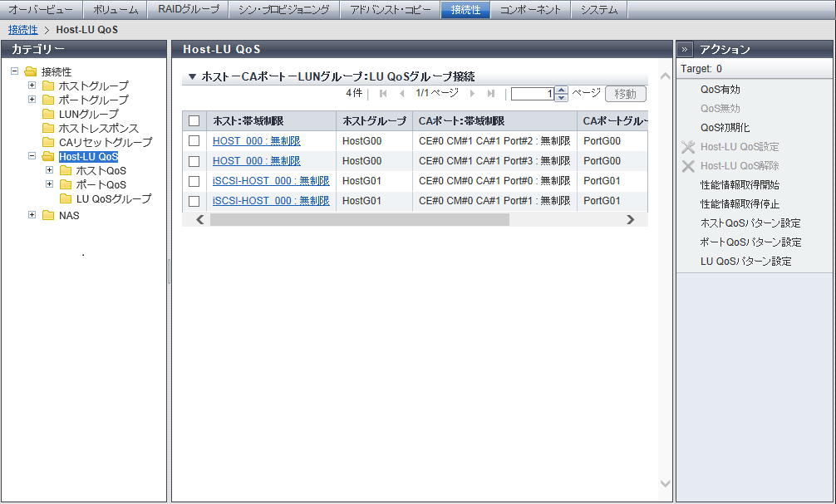Click the page number input field
836x504 pixels.
click(533, 94)
